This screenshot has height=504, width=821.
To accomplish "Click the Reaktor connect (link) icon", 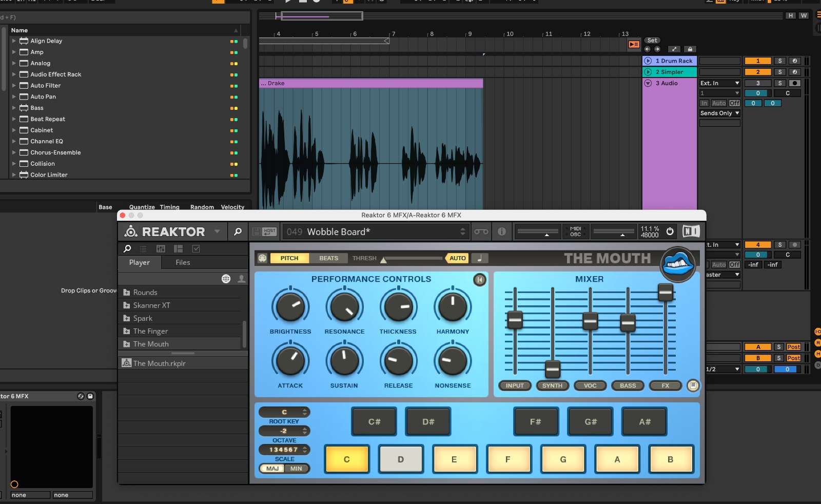I will 481,232.
